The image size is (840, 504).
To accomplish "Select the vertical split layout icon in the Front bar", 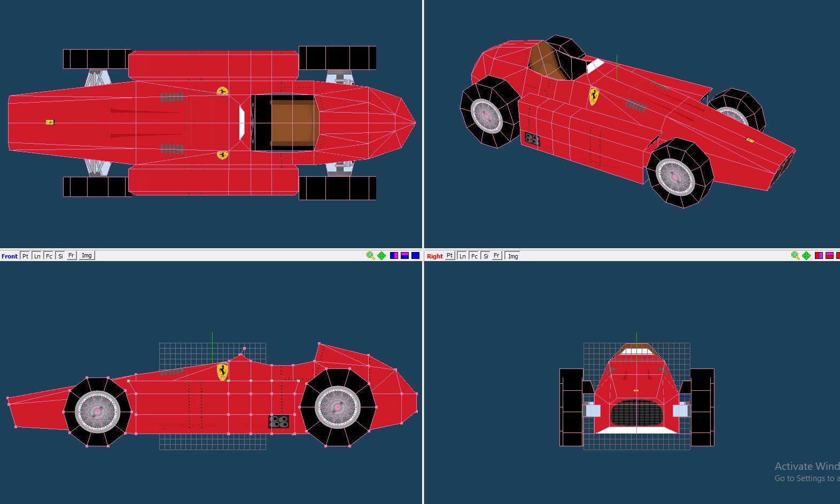I will [394, 256].
